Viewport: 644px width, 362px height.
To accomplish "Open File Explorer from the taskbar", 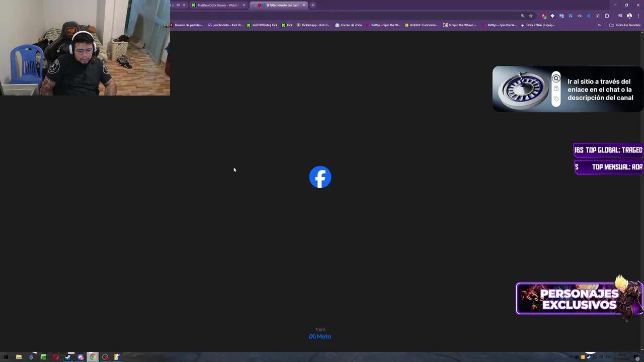I will (19, 357).
